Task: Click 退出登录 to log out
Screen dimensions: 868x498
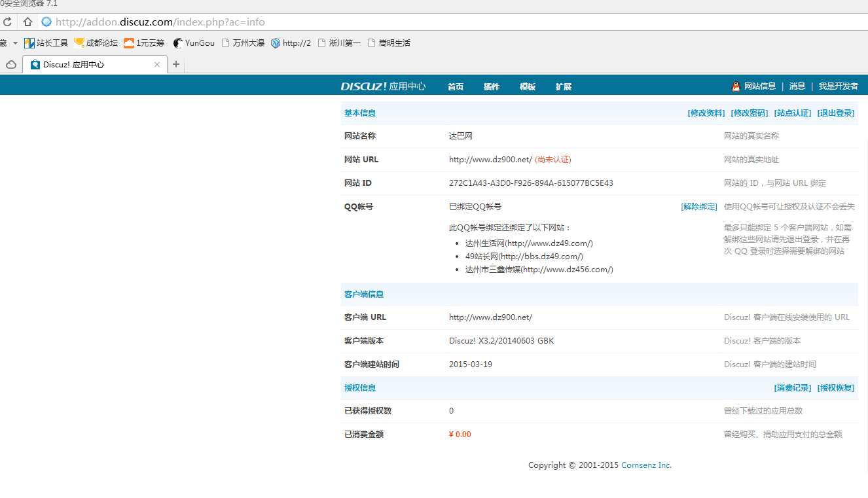Action: tap(836, 113)
